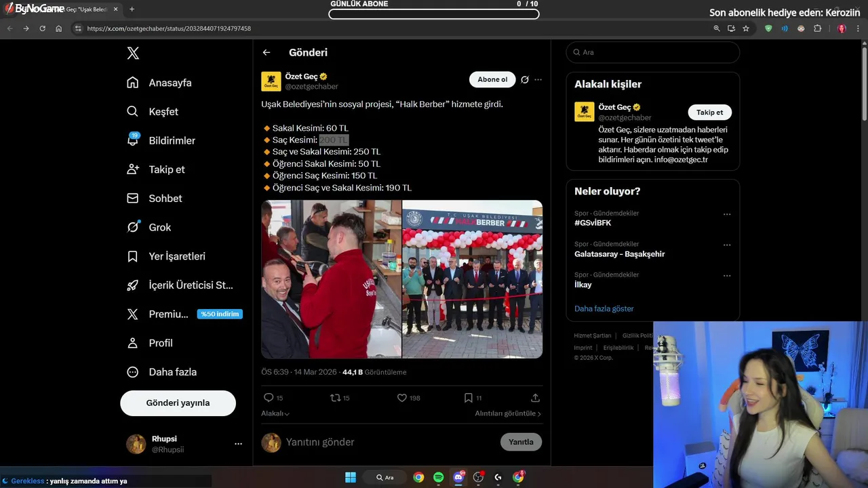The height and width of the screenshot is (488, 868).
Task: Click the browser home button
Action: pos(58,28)
